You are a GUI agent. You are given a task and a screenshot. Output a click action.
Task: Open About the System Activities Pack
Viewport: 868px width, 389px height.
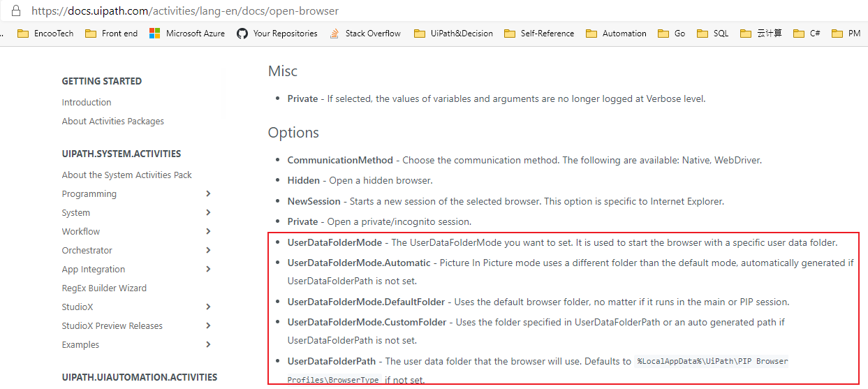(x=127, y=175)
